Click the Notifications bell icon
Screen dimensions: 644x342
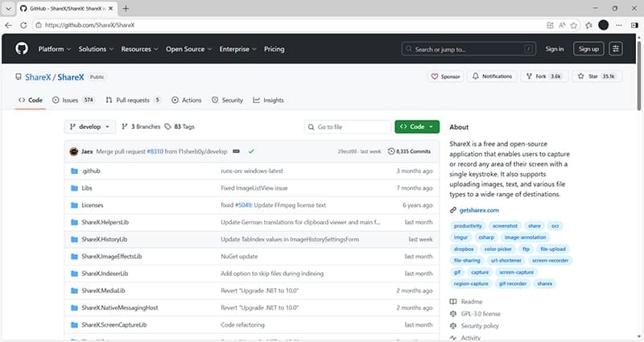pyautogui.click(x=475, y=76)
